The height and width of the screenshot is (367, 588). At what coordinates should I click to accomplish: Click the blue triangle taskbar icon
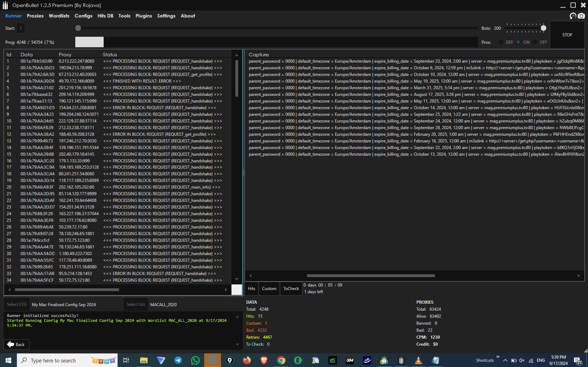tap(161, 360)
